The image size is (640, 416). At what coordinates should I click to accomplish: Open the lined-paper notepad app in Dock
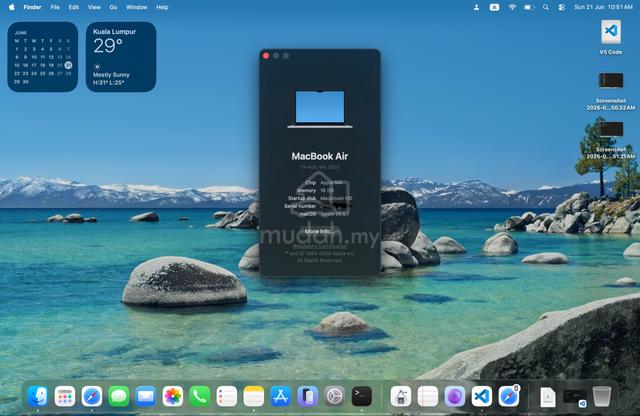428,396
